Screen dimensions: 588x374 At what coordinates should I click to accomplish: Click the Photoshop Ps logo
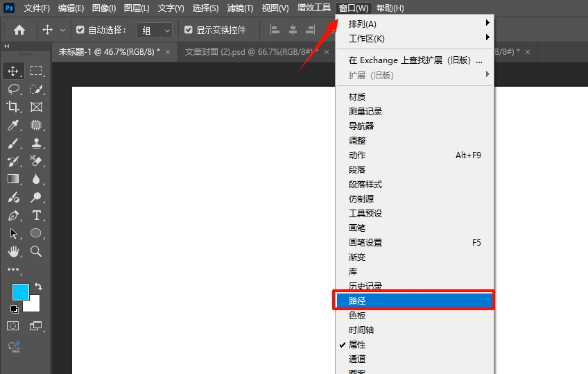pyautogui.click(x=9, y=8)
